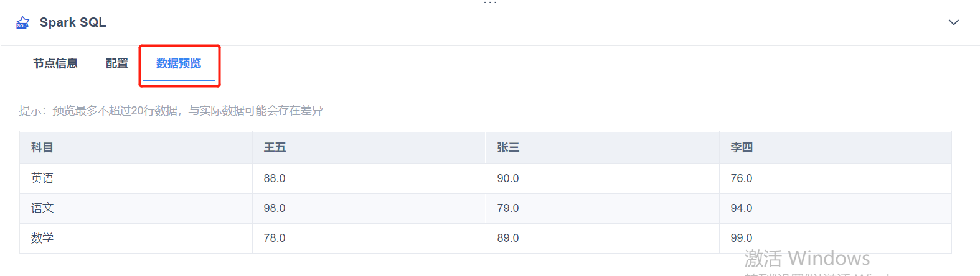This screenshot has width=980, height=276.
Task: Click the Spark SQL panel title
Action: 73,22
